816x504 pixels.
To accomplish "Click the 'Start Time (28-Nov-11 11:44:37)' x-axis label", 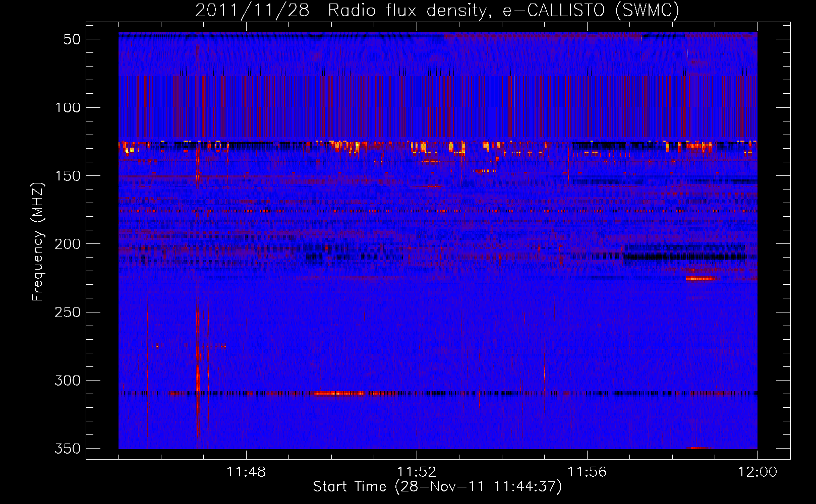I will (x=437, y=487).
